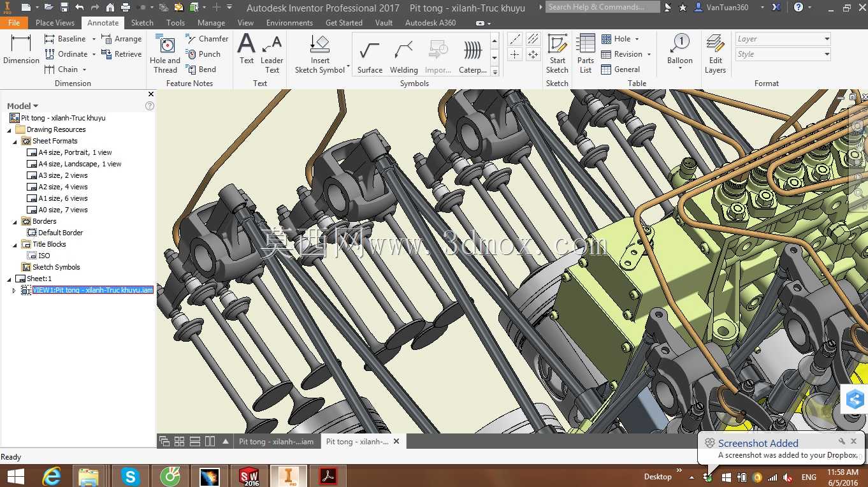Open the Model browser dropdown

coord(36,106)
